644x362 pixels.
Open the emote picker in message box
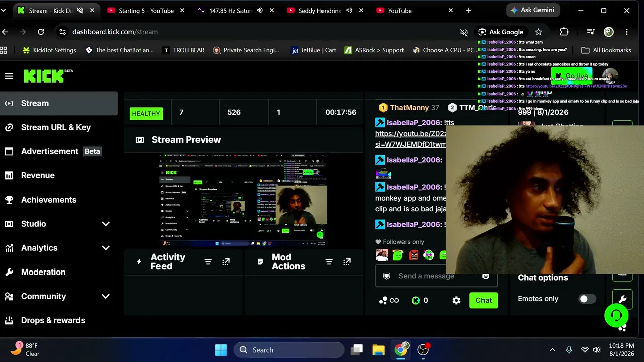coord(486,276)
